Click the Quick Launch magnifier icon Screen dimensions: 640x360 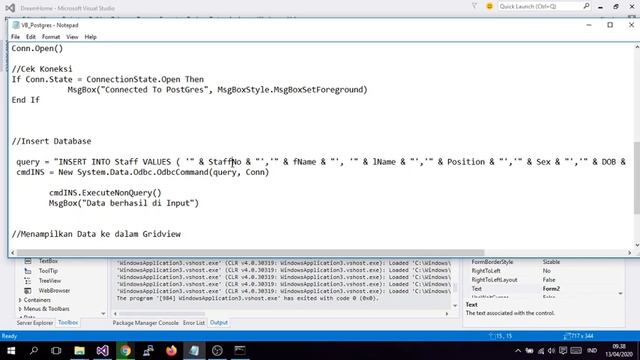tap(586, 6)
